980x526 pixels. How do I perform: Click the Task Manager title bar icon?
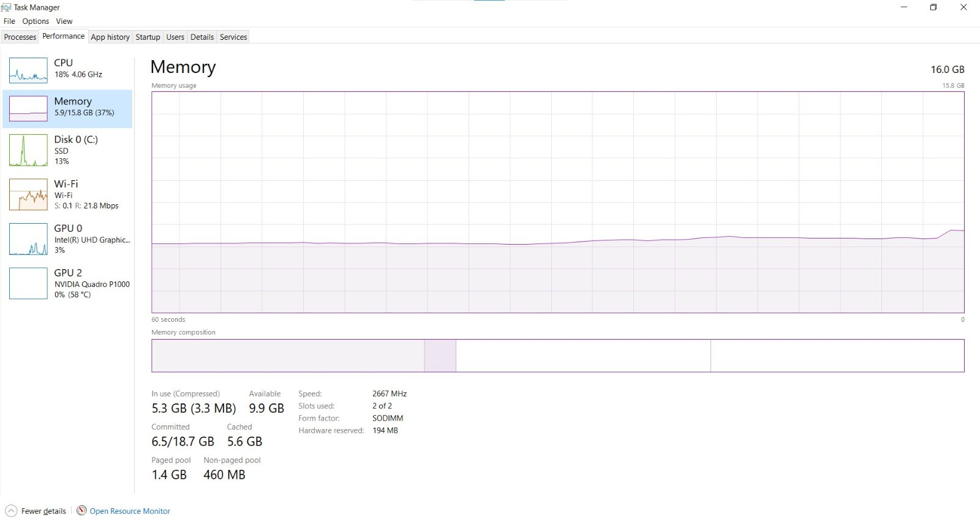pos(6,7)
